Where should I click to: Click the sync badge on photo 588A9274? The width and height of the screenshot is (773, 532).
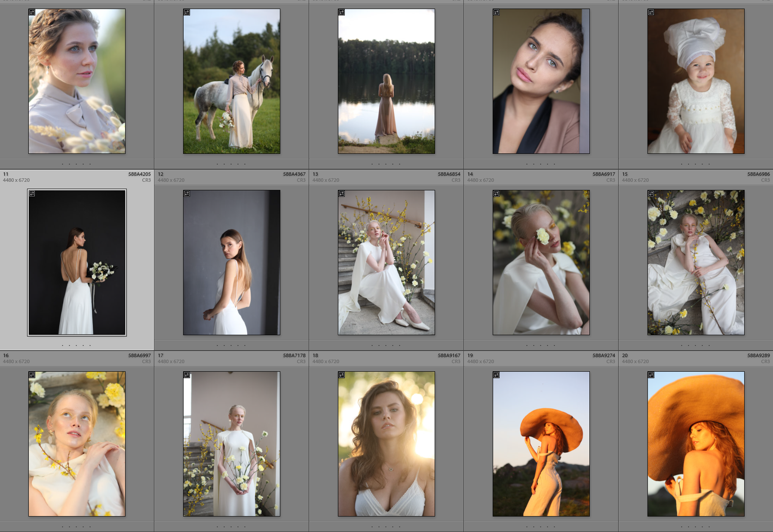[x=497, y=375]
